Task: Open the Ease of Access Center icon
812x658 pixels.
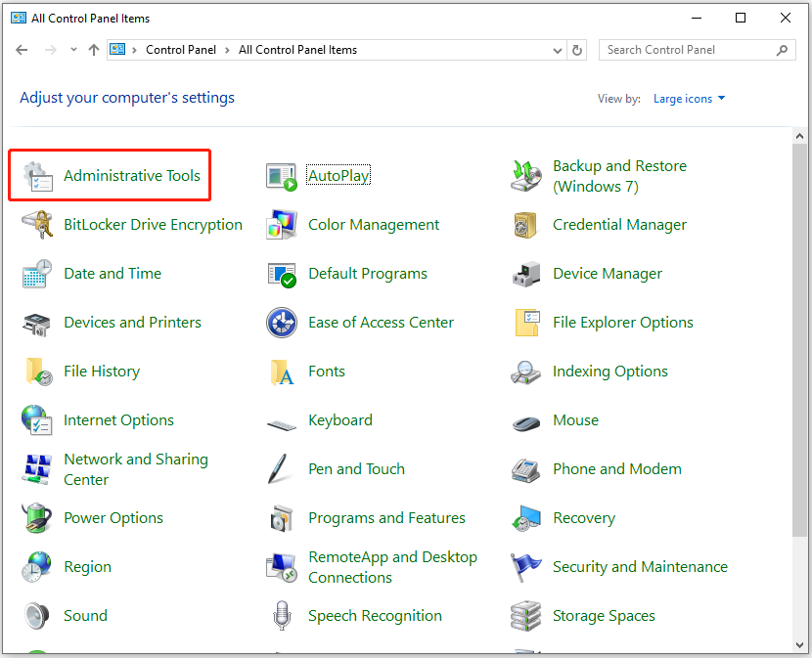Action: [x=282, y=323]
